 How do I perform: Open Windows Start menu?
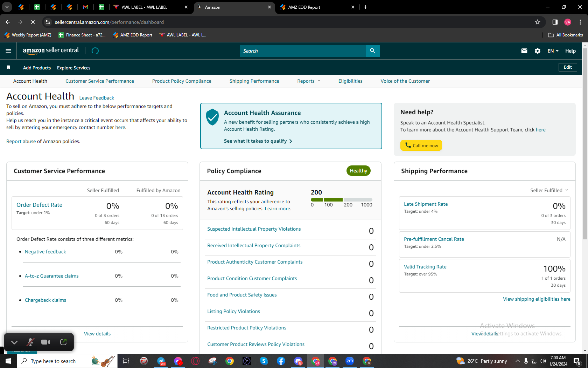point(8,361)
